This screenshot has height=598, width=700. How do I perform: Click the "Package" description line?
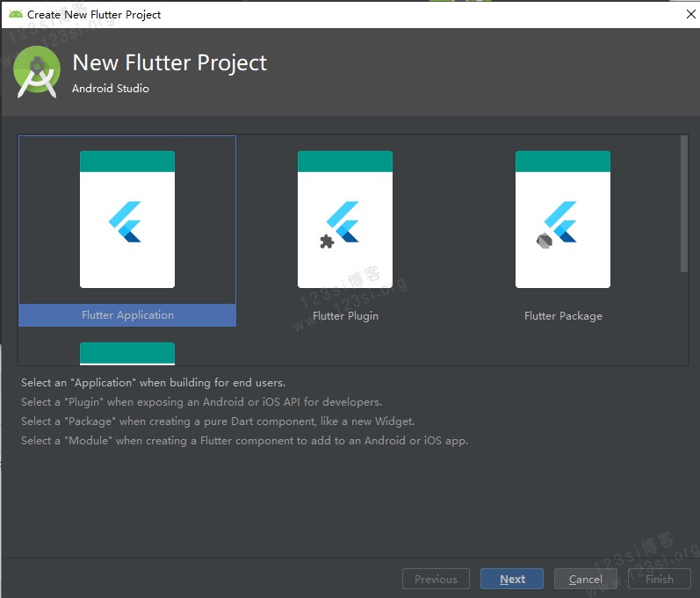[218, 421]
